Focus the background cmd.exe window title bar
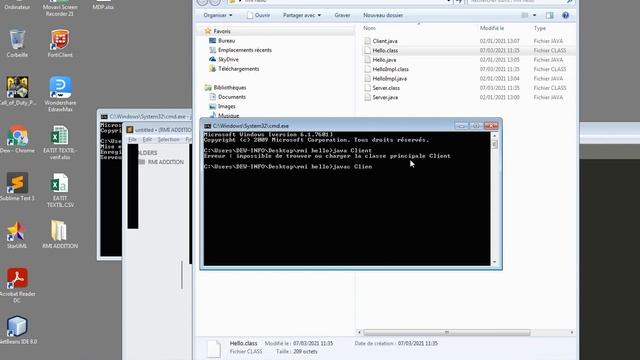Viewport: 640px width, 360px height. [x=146, y=116]
